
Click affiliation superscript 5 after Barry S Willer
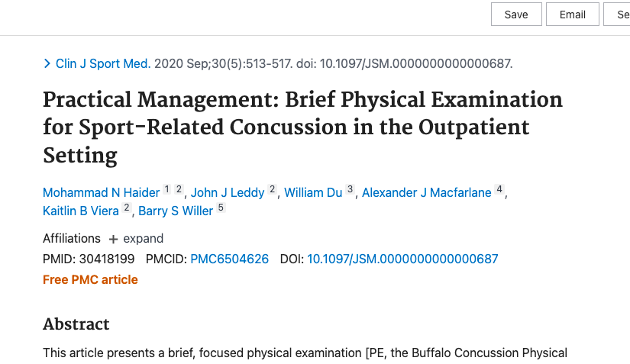coord(221,208)
